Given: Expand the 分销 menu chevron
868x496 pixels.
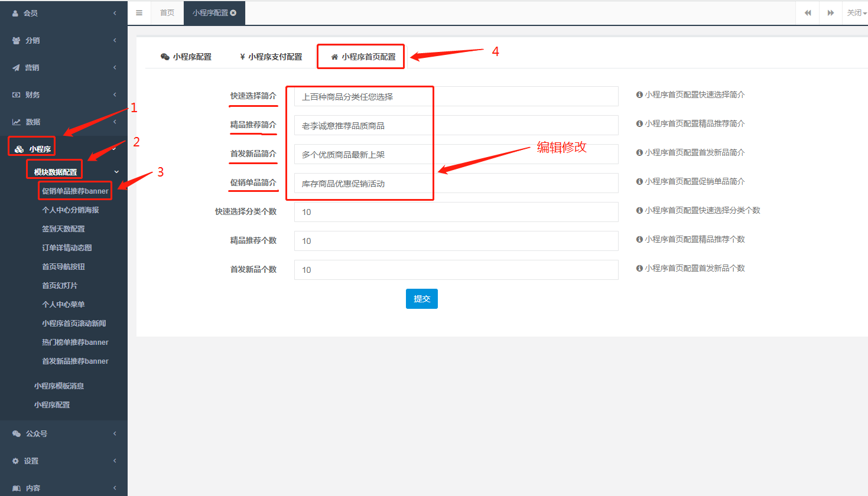Looking at the screenshot, I should tap(115, 40).
